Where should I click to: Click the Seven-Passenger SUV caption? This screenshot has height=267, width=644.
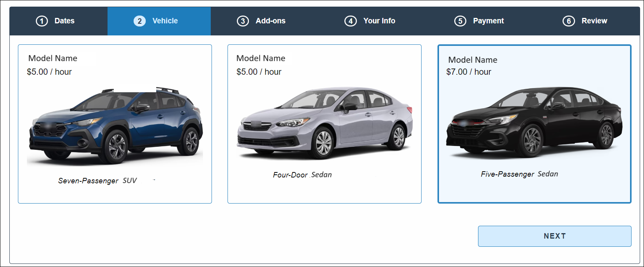point(97,181)
